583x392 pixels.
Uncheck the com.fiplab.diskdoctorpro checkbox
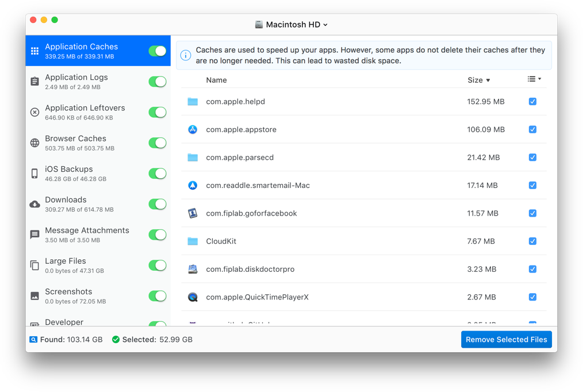click(532, 269)
